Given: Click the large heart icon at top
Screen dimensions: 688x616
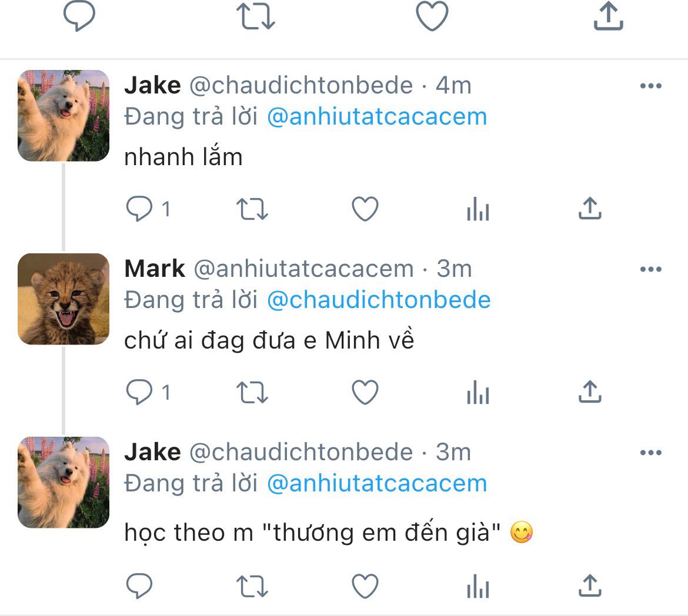Looking at the screenshot, I should pos(432,16).
